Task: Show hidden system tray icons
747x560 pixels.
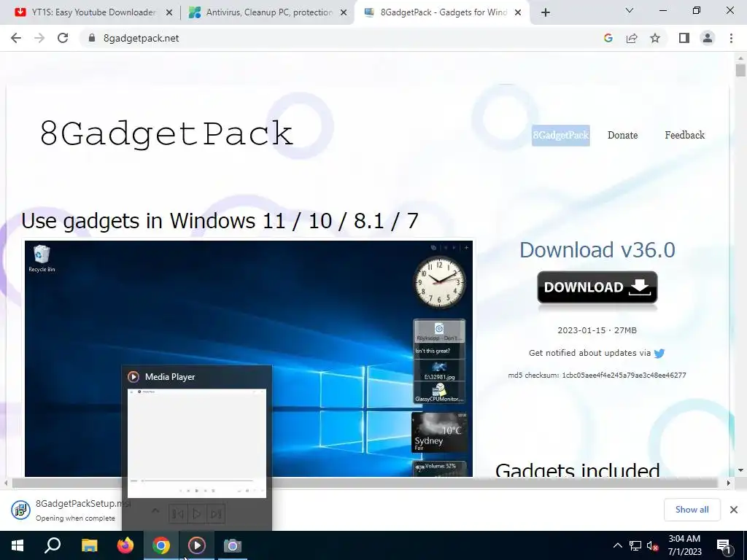Action: [617, 545]
